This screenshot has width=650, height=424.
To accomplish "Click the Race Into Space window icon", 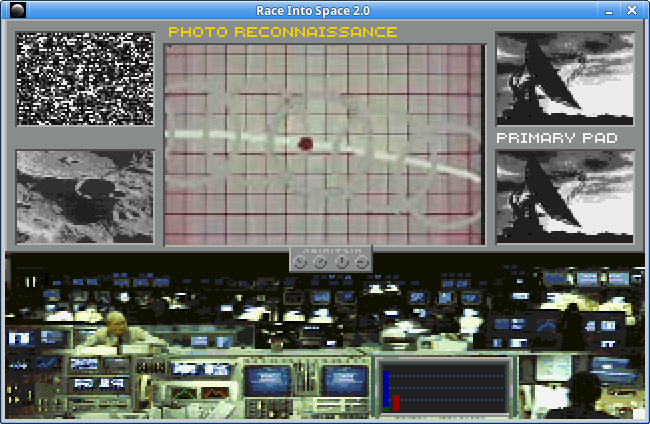I will tap(17, 10).
